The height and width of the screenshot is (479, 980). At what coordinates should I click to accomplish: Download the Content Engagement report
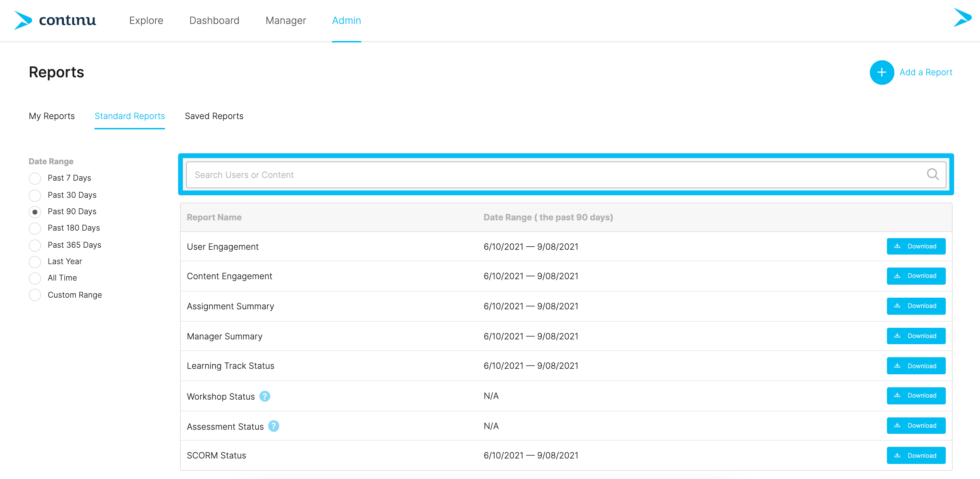click(916, 276)
